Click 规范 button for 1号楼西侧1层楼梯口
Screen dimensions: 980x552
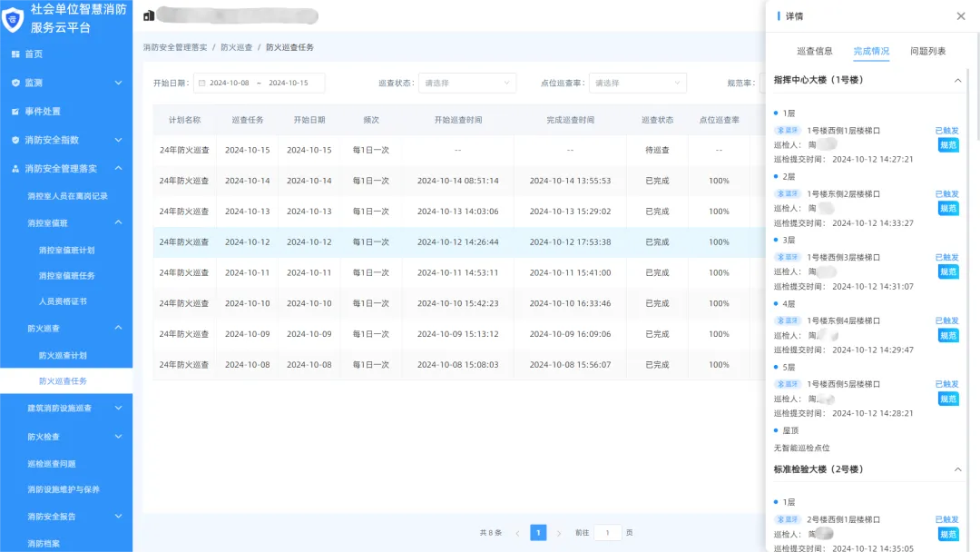pyautogui.click(x=947, y=145)
